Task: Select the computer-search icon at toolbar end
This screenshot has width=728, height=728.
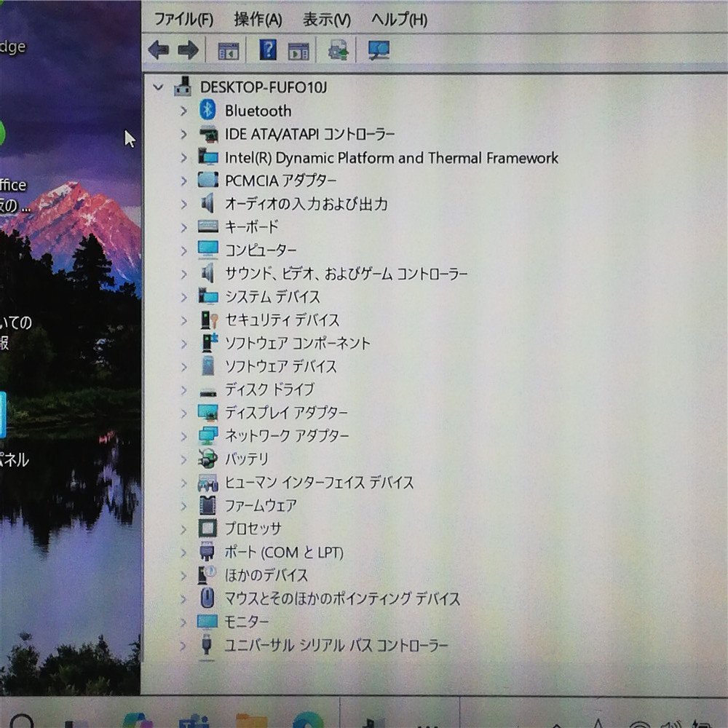Action: coord(377,50)
